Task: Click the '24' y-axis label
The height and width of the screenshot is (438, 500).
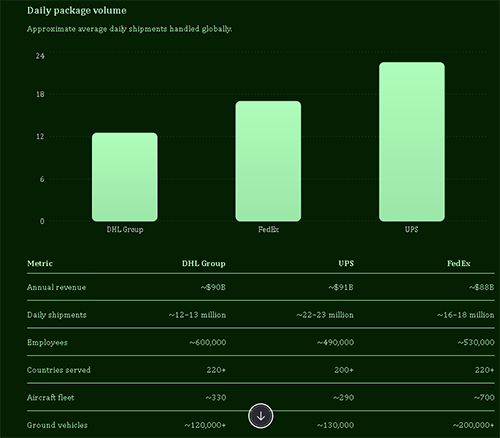Action: click(x=40, y=56)
